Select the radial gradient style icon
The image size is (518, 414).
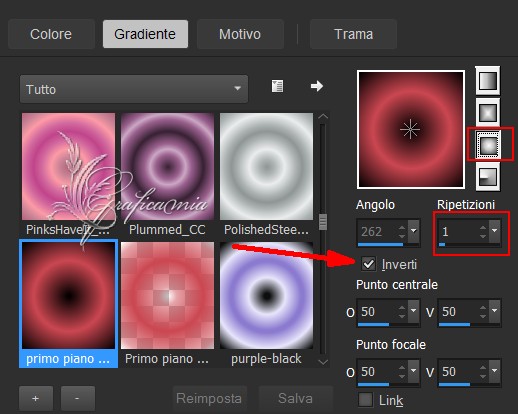click(x=487, y=176)
